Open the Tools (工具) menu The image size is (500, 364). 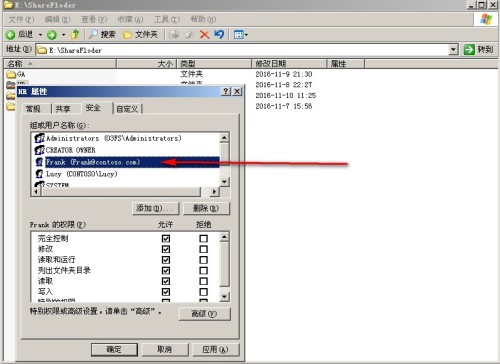coord(167,19)
